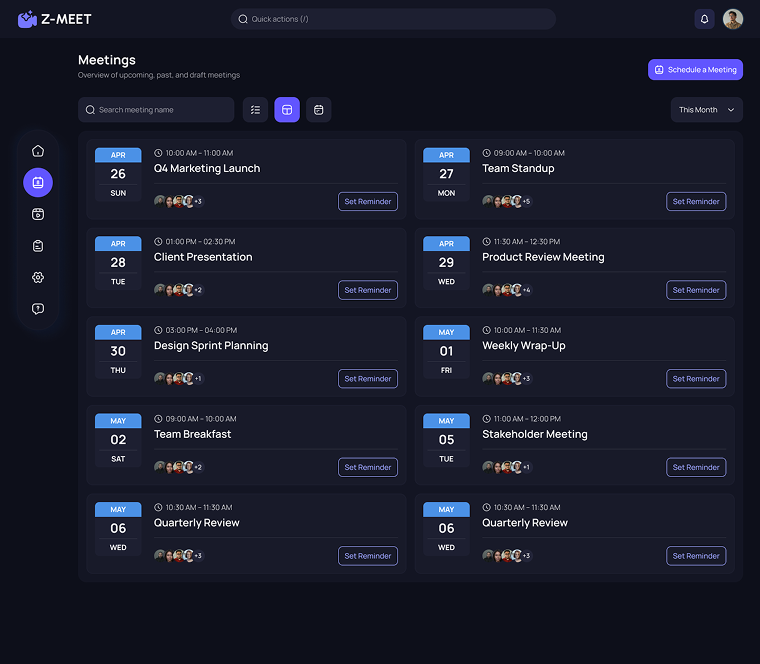
Task: Click the APR 27 MON date tile
Action: 446,174
